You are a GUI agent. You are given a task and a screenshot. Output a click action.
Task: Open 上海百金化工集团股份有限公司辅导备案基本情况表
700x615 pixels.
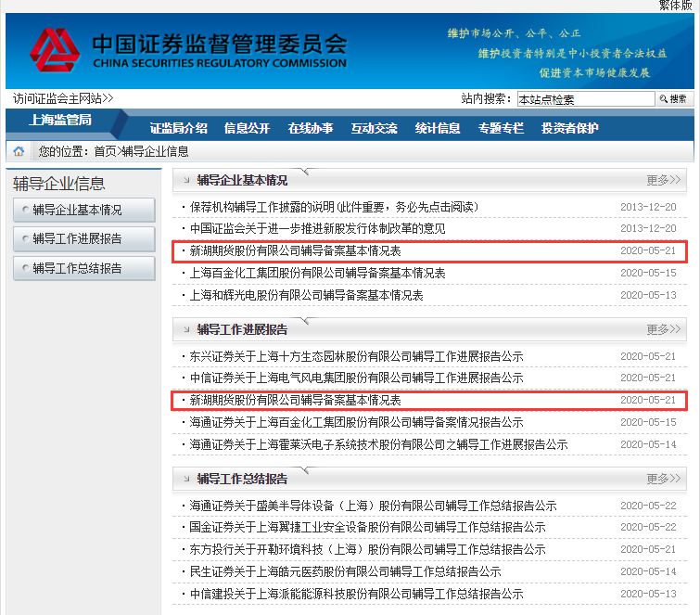coord(317,273)
